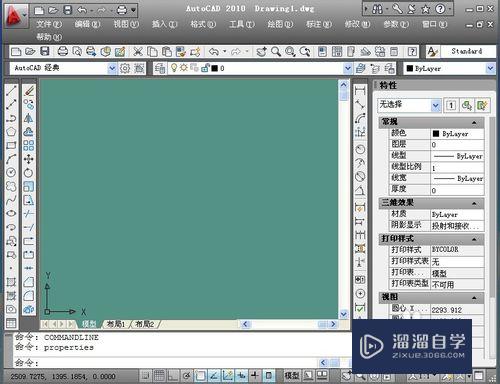
Task: Click the Undo arrow in standard toolbar
Action: point(214,52)
